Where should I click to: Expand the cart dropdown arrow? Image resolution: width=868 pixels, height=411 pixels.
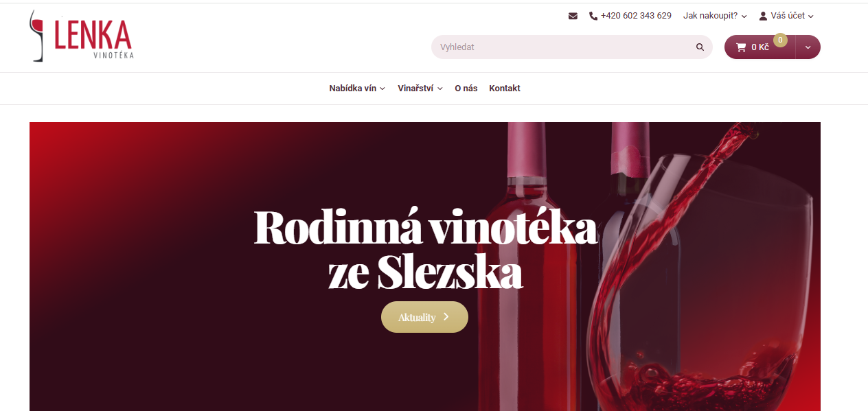[x=808, y=47]
